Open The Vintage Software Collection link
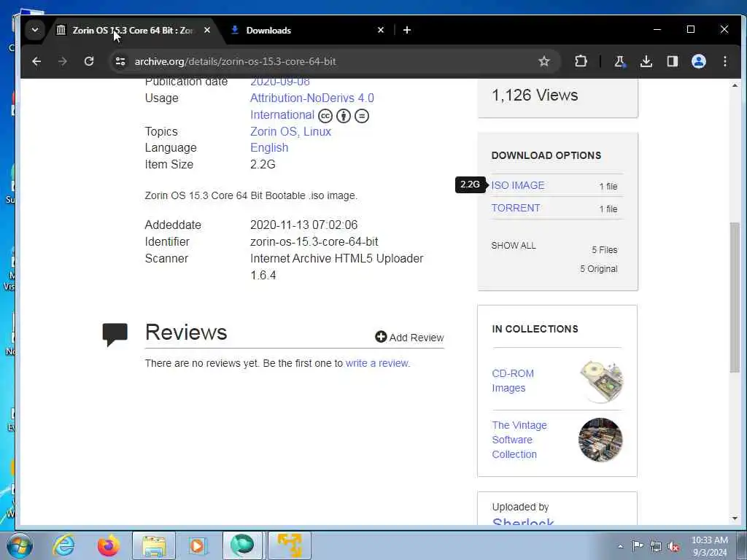 519,440
